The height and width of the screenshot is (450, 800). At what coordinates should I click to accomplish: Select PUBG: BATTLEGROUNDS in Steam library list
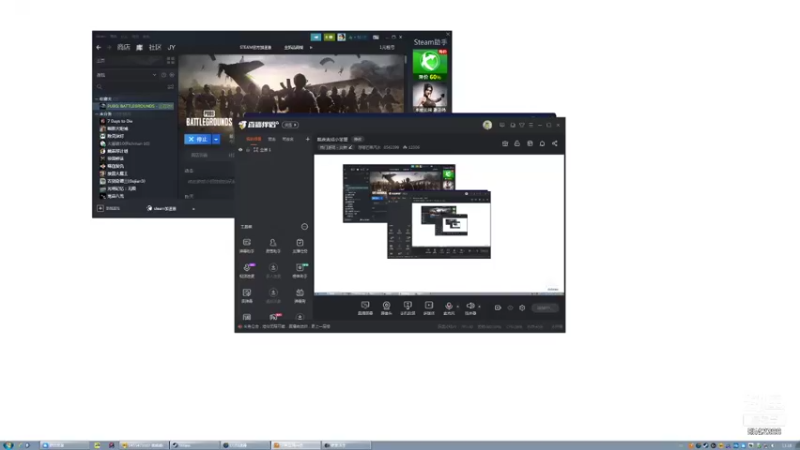[135, 106]
